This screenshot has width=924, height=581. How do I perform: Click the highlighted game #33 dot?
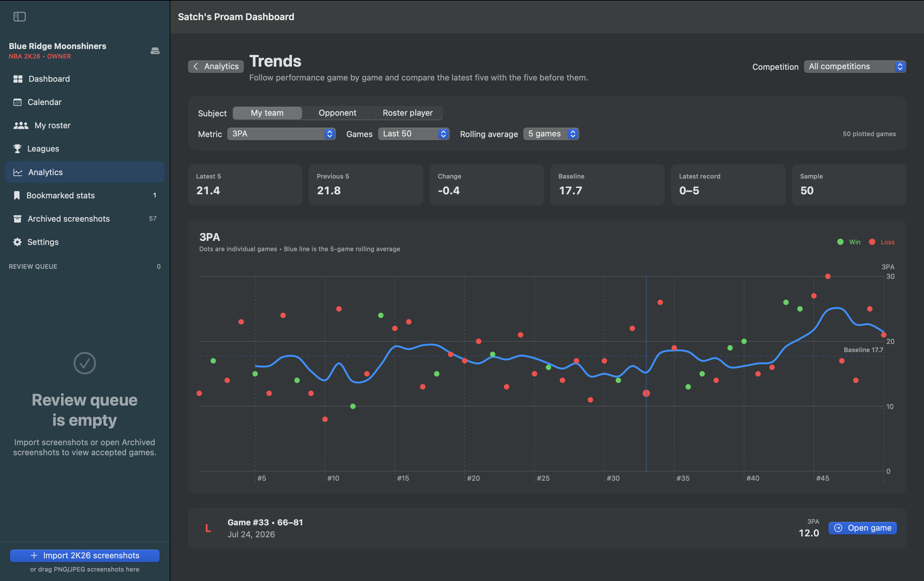[x=646, y=393]
